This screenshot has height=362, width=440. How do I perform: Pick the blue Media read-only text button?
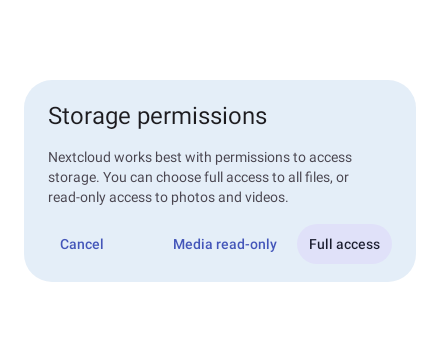tap(225, 244)
